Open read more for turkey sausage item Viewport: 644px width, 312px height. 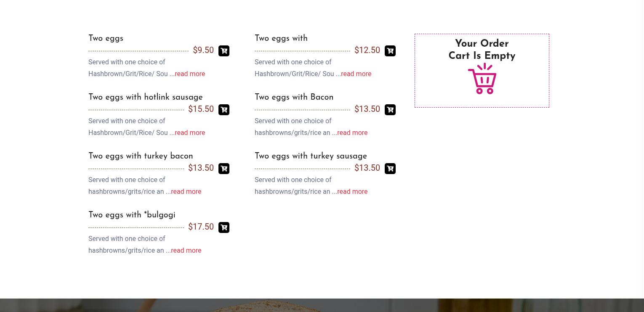pyautogui.click(x=352, y=191)
